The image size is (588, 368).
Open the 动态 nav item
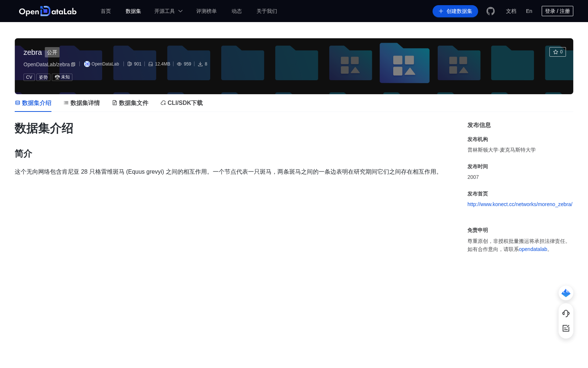(x=237, y=11)
